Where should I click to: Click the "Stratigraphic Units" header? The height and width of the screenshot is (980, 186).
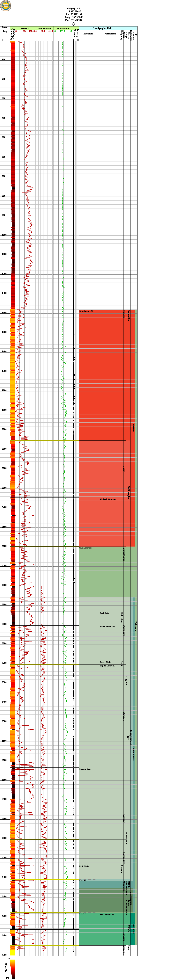pos(103,28)
